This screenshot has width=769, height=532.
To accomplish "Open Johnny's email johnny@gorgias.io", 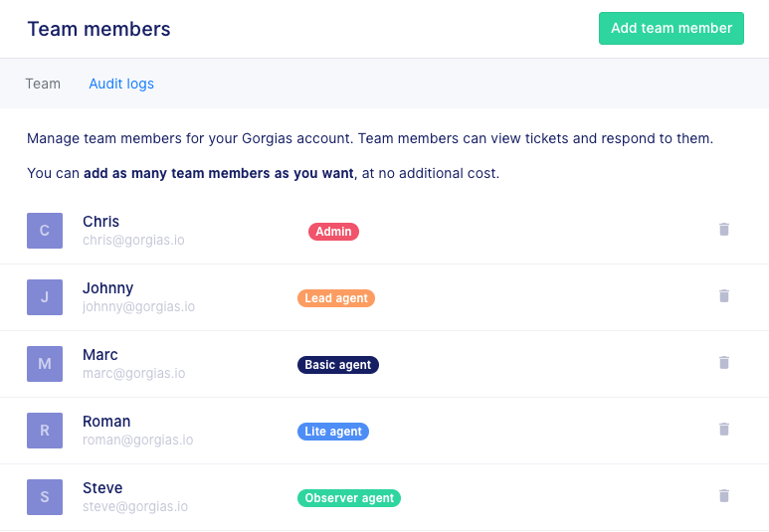I will tap(138, 307).
